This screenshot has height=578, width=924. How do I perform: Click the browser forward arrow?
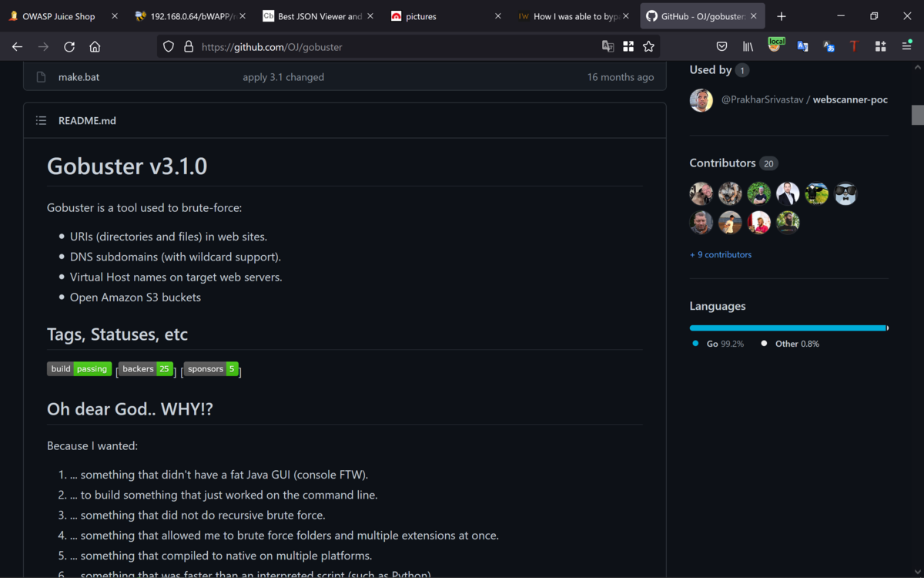[x=43, y=46]
